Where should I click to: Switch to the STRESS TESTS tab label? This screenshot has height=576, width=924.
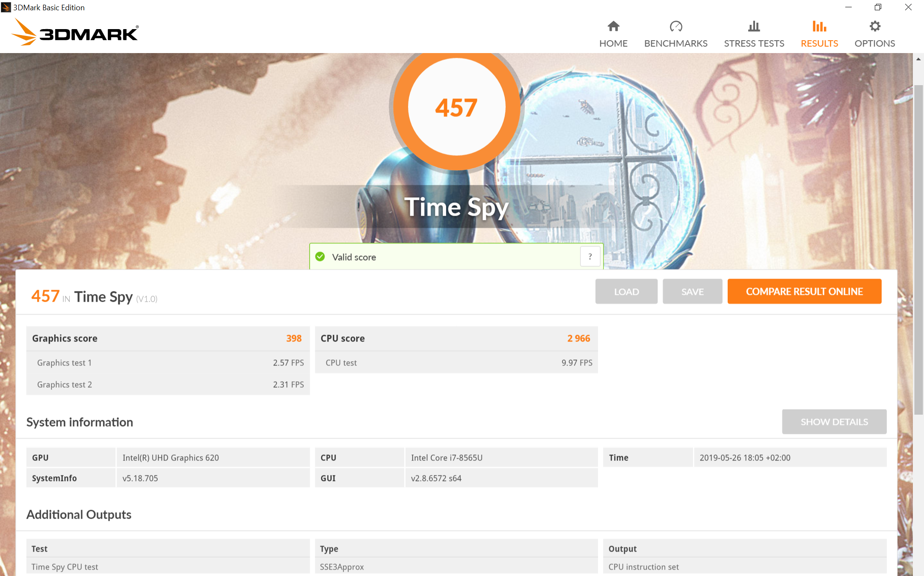(754, 44)
